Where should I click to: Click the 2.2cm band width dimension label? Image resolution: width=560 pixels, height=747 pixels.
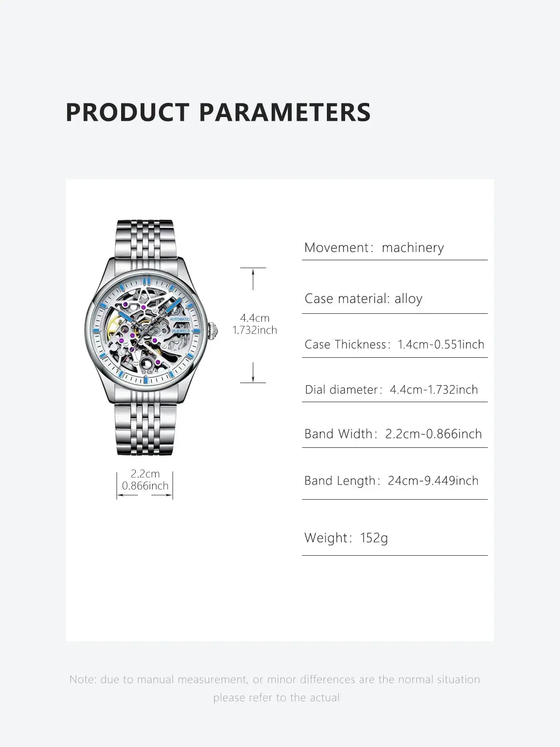[x=145, y=474]
